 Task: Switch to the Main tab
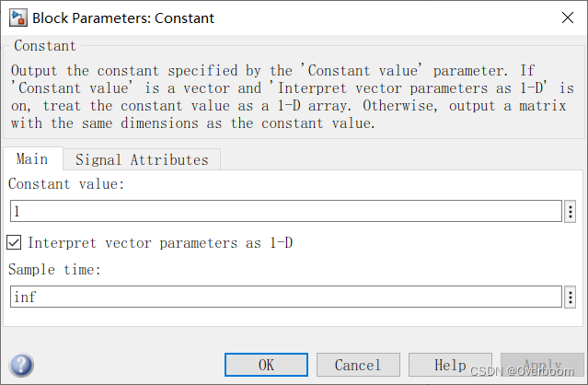(32, 158)
